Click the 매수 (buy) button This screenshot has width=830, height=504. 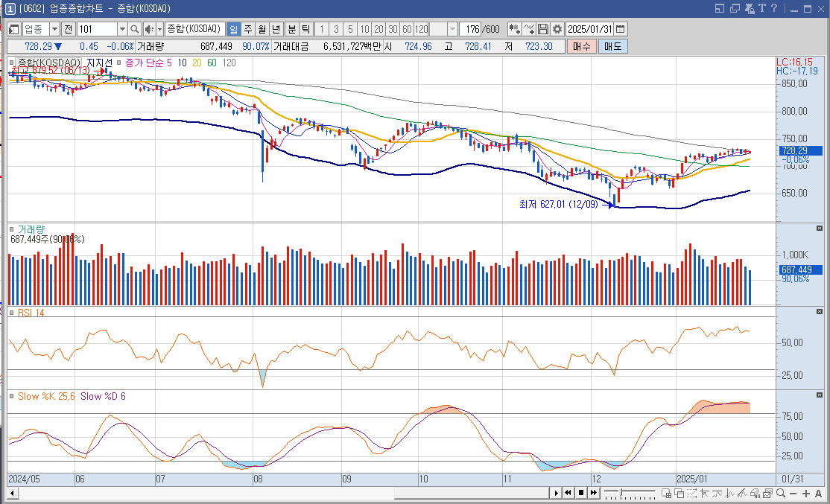coord(582,47)
